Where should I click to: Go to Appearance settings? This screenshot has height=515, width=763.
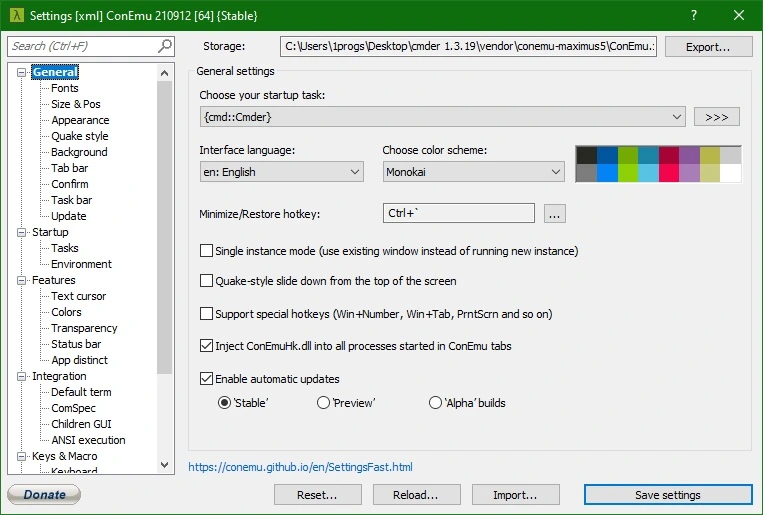80,120
